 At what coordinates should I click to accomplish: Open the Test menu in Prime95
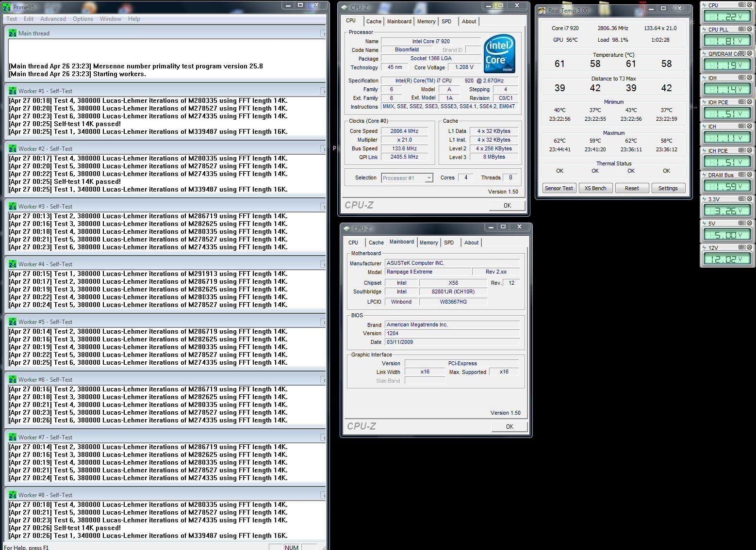tap(12, 19)
